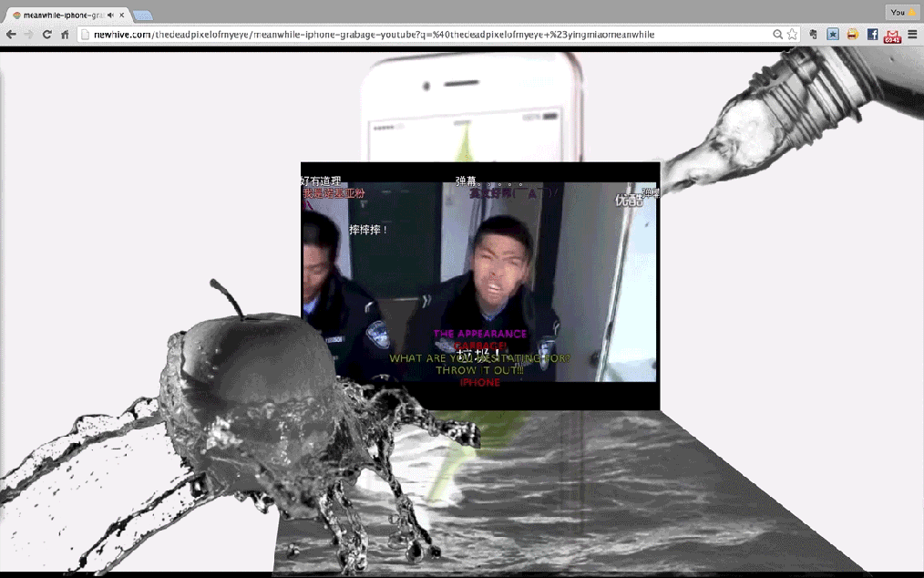
Task: Open the 'You' profile switcher button
Action: 902,12
